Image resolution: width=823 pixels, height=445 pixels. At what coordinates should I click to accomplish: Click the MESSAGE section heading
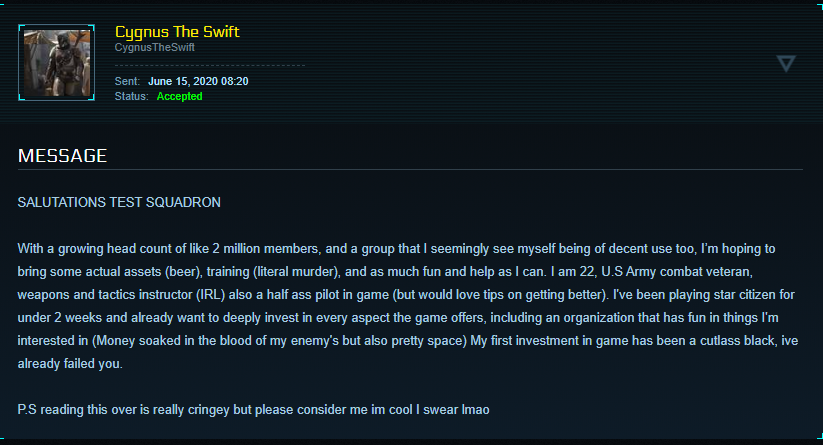tap(62, 156)
